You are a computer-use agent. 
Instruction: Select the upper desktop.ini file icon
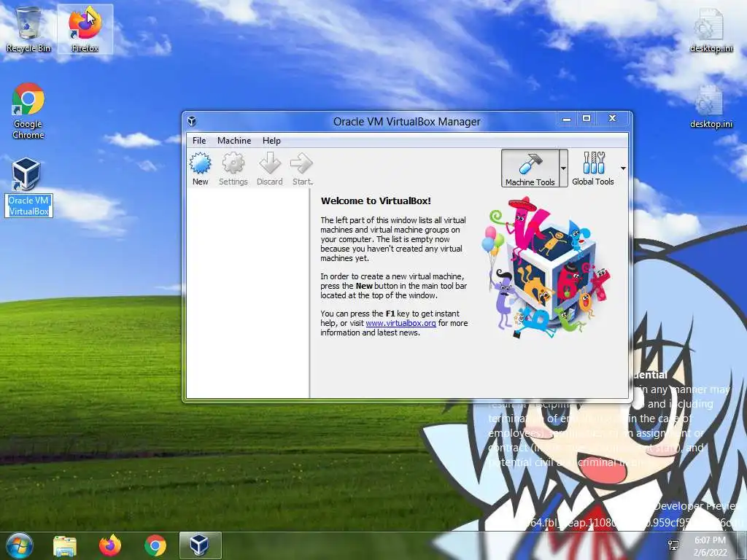click(711, 31)
